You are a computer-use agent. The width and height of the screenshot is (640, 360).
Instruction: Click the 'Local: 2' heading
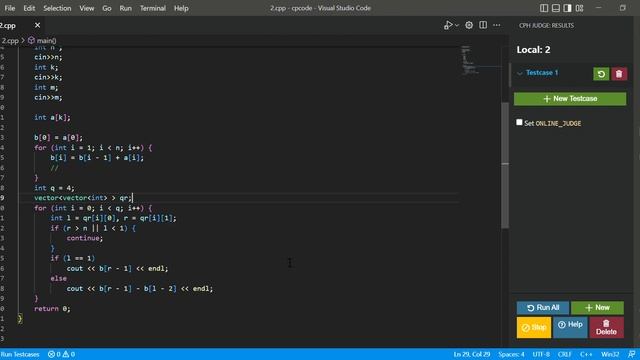pos(533,50)
